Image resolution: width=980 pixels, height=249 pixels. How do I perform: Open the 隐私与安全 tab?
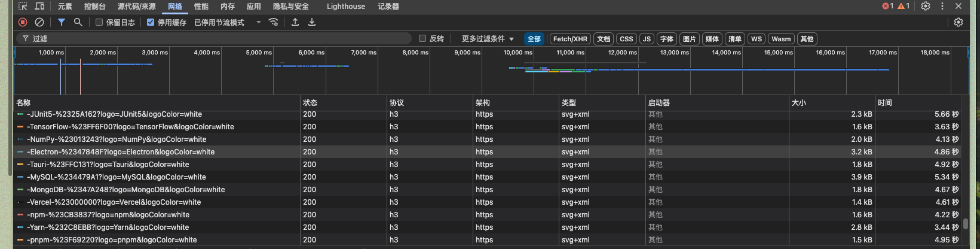click(291, 6)
